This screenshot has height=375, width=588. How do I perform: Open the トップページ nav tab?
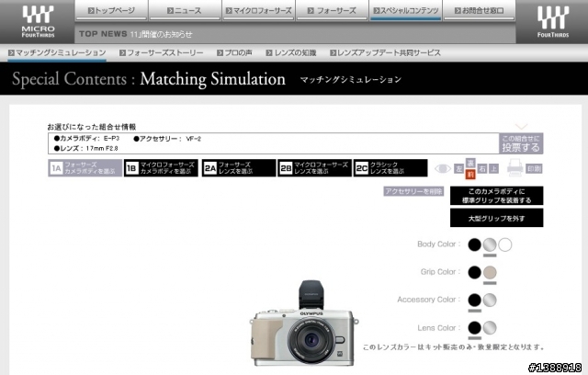pos(111,10)
